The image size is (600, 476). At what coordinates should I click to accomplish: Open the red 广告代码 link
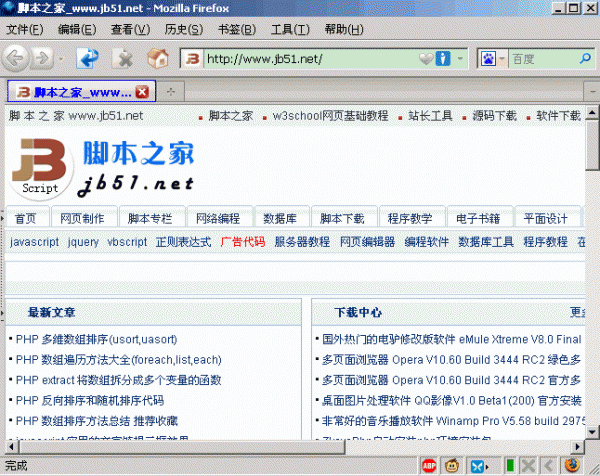click(243, 242)
